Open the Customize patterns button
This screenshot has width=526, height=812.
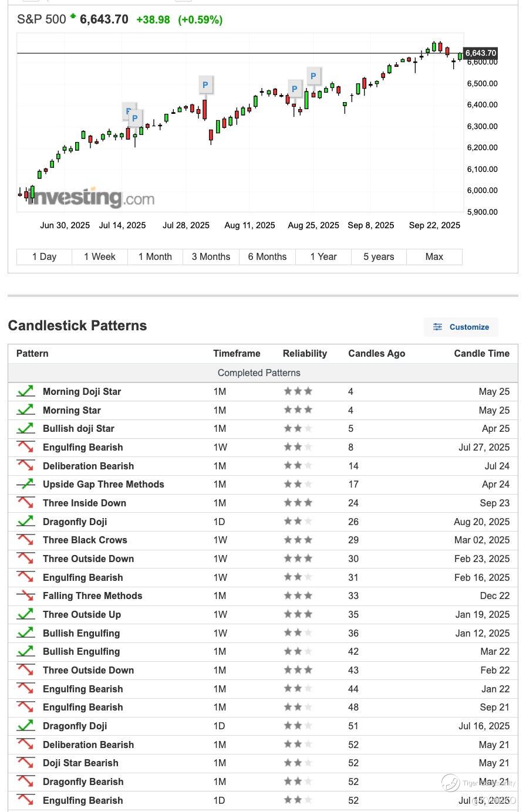pos(461,327)
